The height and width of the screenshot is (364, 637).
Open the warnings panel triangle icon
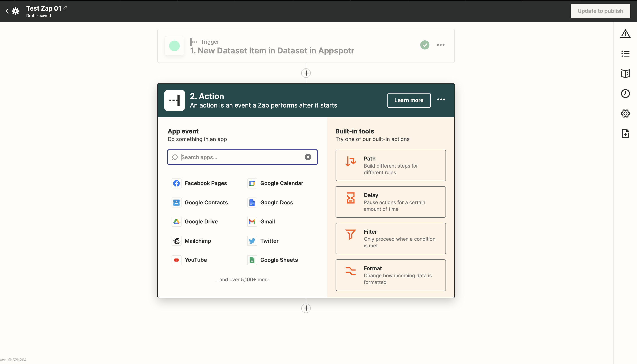point(625,33)
